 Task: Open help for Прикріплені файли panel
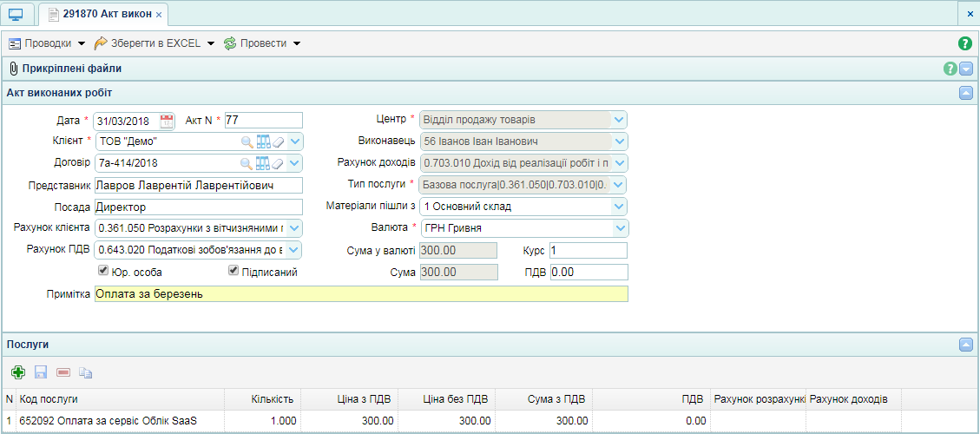pyautogui.click(x=950, y=69)
